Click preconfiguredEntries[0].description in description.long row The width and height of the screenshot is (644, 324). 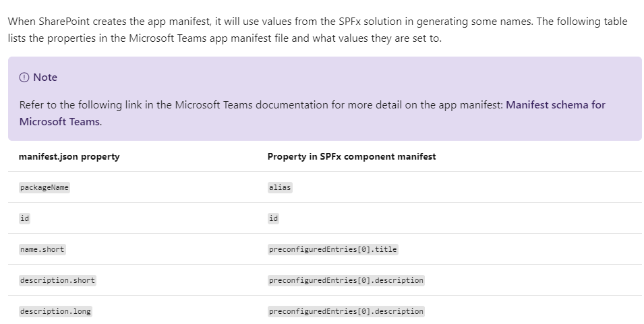(346, 311)
